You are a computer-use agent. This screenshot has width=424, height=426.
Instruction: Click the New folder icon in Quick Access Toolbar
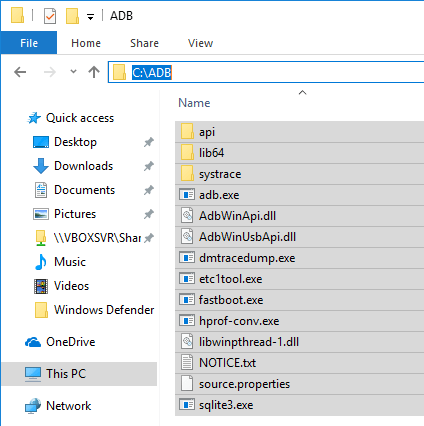pyautogui.click(x=72, y=16)
